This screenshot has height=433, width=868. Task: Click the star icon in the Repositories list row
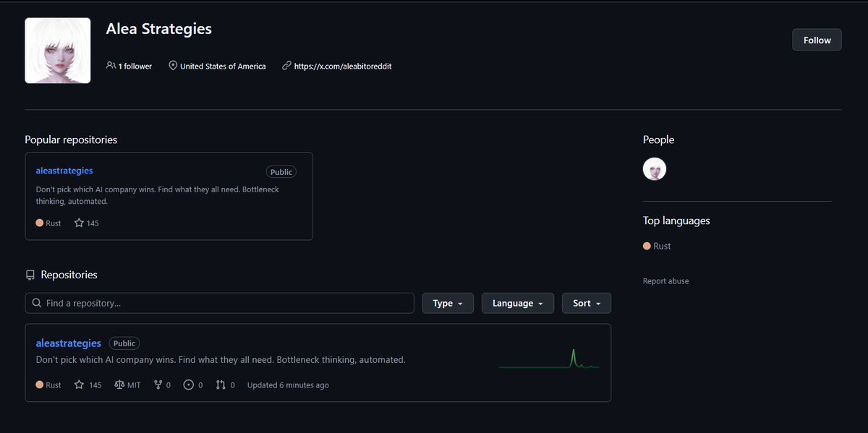(x=79, y=385)
